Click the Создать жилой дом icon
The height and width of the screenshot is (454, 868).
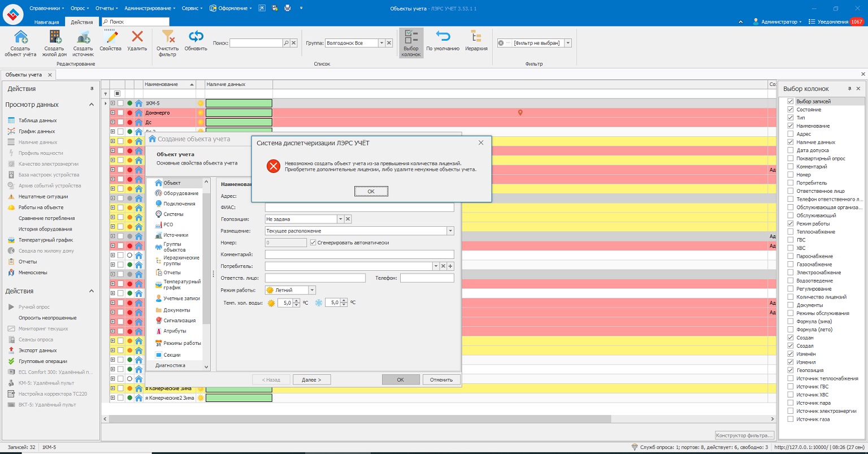click(55, 37)
